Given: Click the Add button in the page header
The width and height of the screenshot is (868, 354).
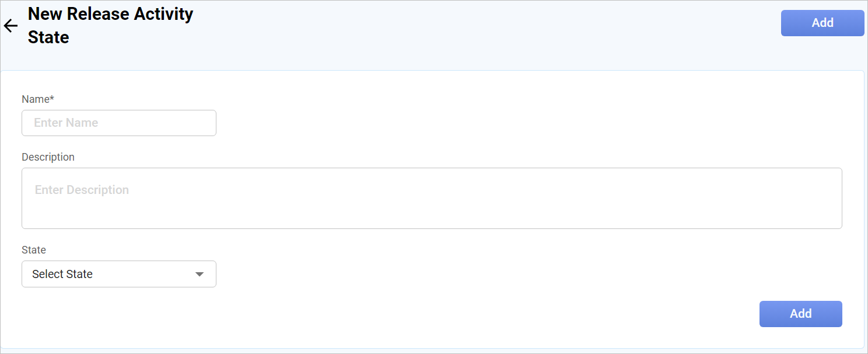Looking at the screenshot, I should point(822,23).
